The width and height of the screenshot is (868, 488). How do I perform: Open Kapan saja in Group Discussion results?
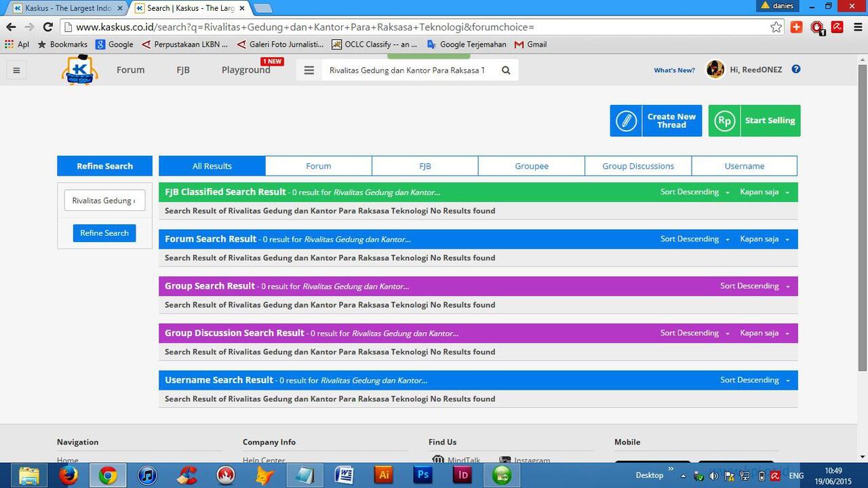[x=764, y=333]
